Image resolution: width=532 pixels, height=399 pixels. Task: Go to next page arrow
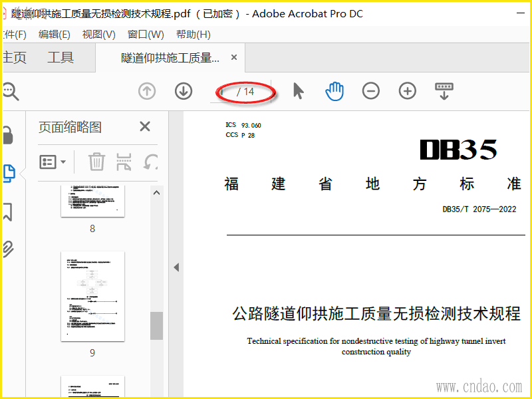point(184,91)
